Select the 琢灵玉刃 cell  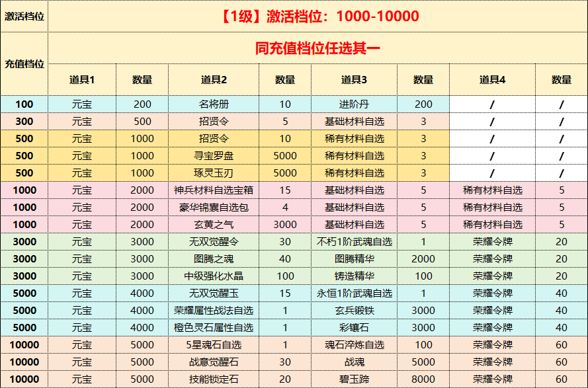[214, 173]
